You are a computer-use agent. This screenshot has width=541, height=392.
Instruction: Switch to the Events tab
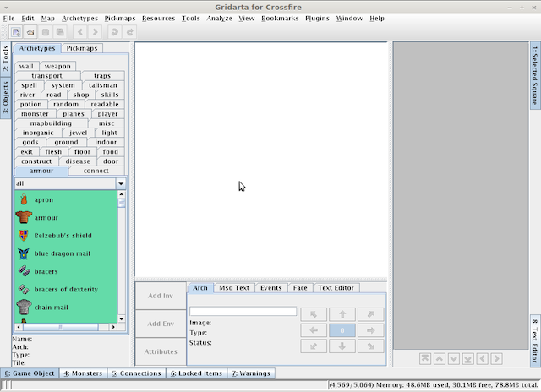tap(271, 288)
